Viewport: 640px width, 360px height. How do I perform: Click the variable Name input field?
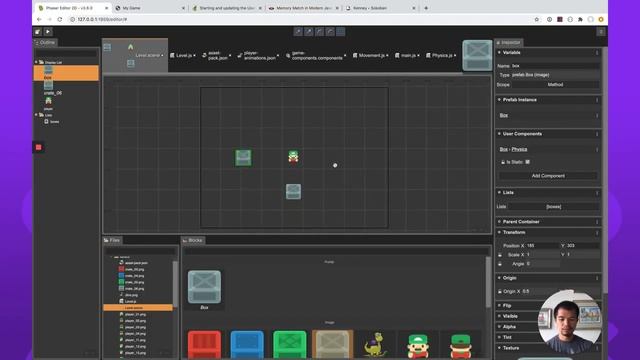tap(555, 66)
